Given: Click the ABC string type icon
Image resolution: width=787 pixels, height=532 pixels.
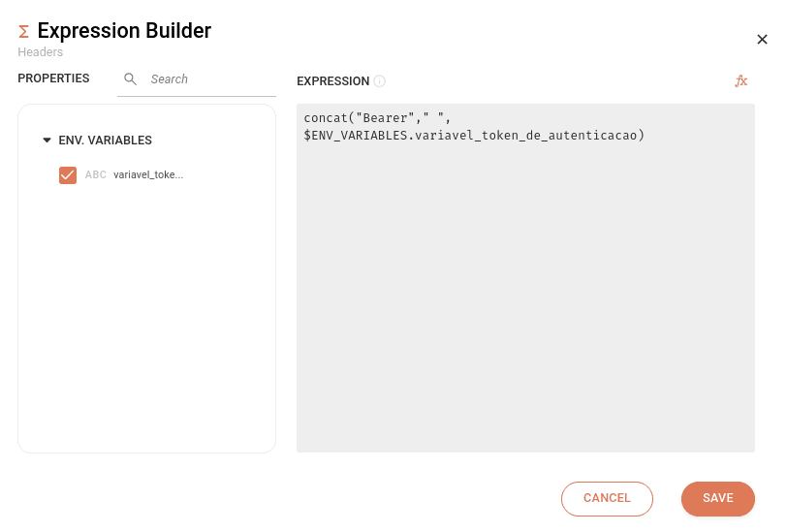Looking at the screenshot, I should point(96,175).
